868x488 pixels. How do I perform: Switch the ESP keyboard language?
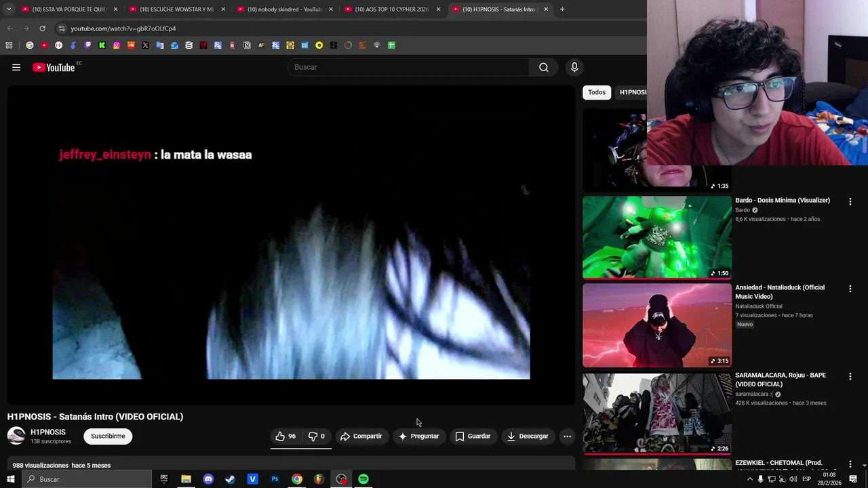[x=807, y=479]
